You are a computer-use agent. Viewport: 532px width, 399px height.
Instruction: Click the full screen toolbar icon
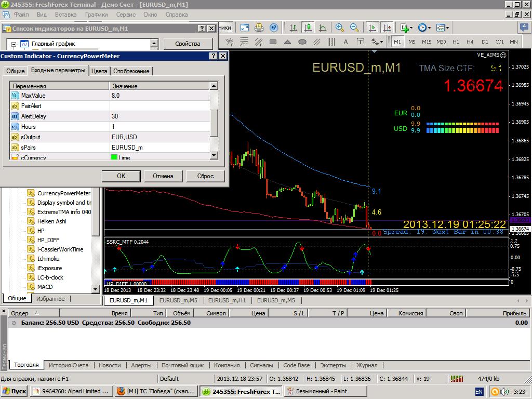click(244, 28)
